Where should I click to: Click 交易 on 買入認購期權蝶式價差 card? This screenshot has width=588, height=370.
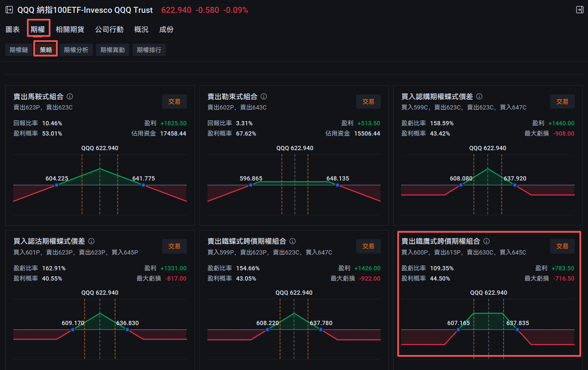point(562,101)
